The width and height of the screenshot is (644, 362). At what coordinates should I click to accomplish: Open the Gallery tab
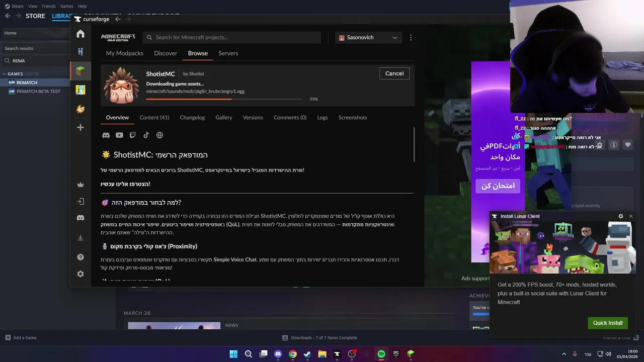pyautogui.click(x=224, y=118)
